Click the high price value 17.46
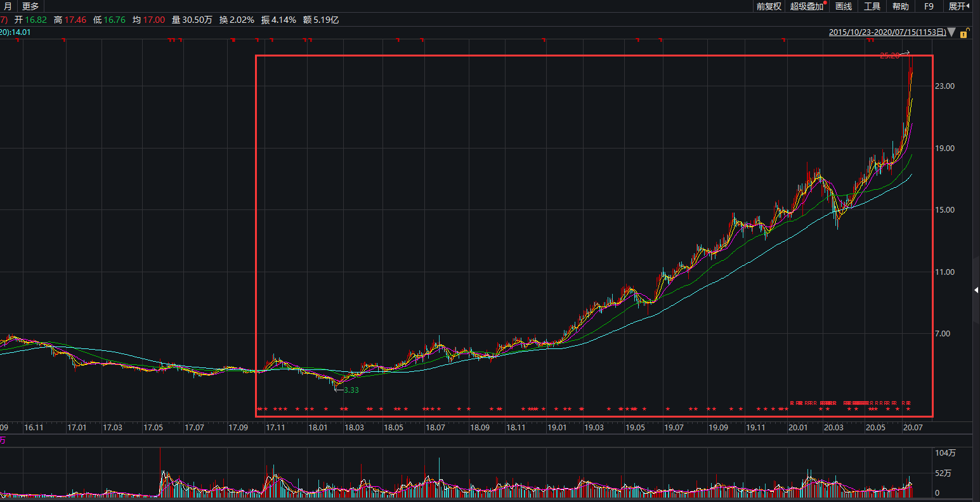This screenshot has width=980, height=502. click(75, 20)
